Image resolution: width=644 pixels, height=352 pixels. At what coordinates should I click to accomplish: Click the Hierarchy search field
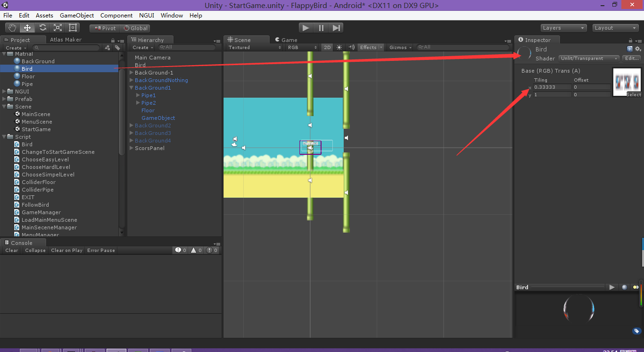(187, 47)
